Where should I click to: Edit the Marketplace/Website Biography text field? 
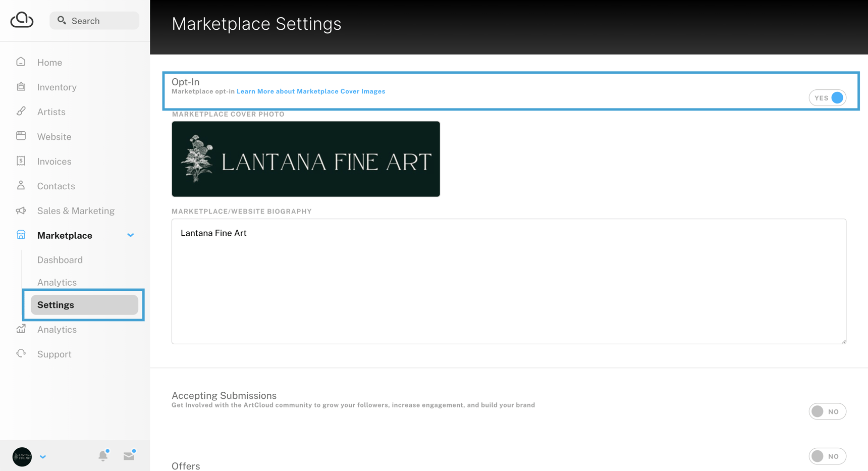[509, 281]
